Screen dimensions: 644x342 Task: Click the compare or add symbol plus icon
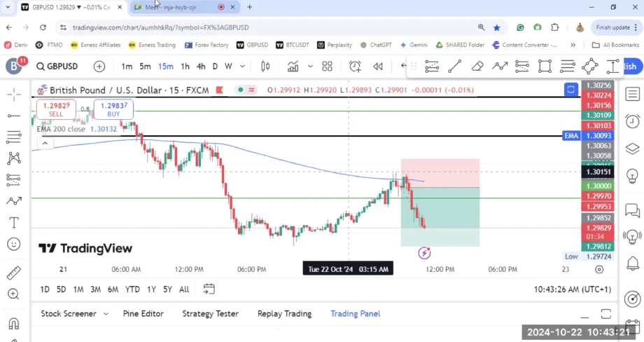pyautogui.click(x=99, y=66)
